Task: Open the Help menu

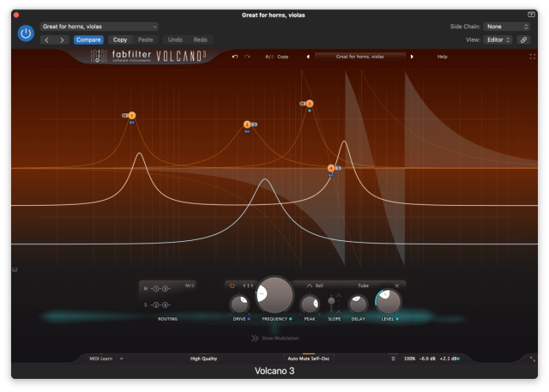Action: click(x=443, y=57)
